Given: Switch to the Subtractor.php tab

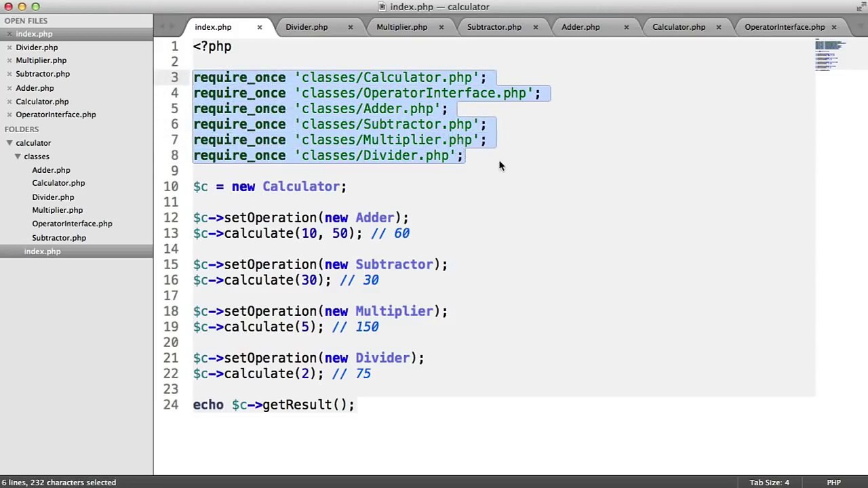Looking at the screenshot, I should [x=494, y=27].
